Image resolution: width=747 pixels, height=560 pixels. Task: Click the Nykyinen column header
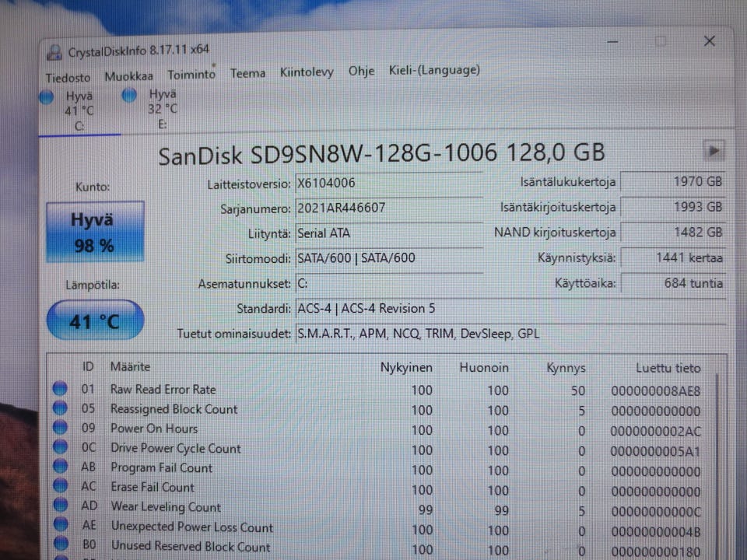tap(406, 368)
